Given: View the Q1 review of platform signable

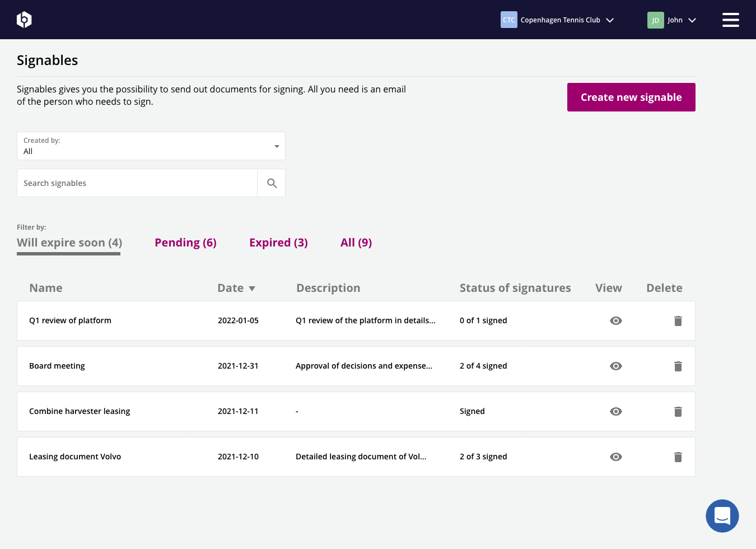Looking at the screenshot, I should [x=615, y=321].
